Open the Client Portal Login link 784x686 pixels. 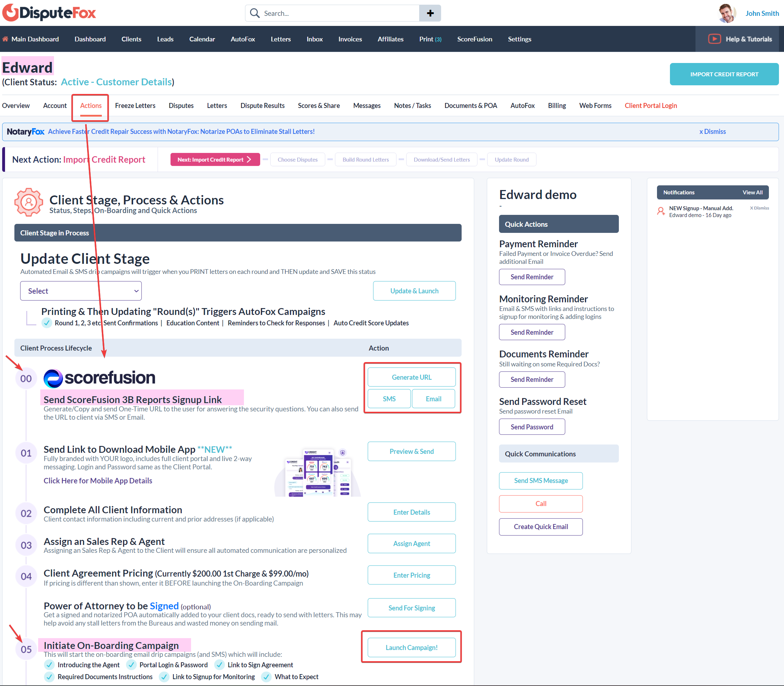tap(651, 106)
